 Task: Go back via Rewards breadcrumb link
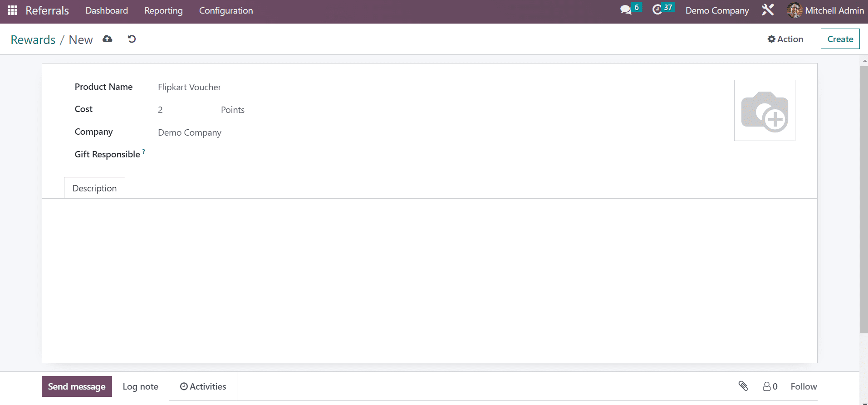coord(33,40)
